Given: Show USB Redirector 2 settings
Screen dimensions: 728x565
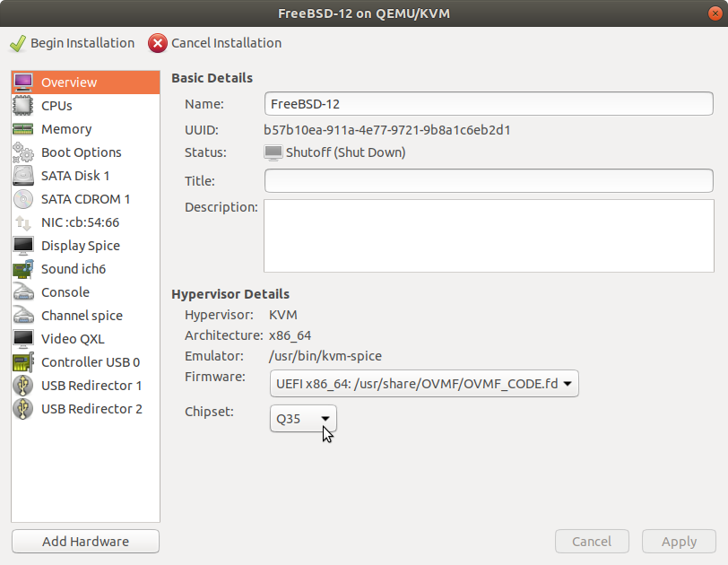Looking at the screenshot, I should (x=86, y=409).
